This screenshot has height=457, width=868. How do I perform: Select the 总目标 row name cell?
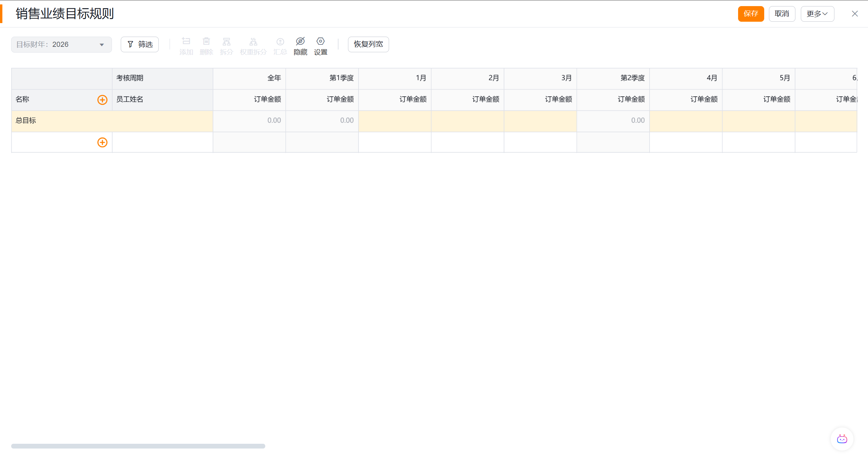click(61, 121)
